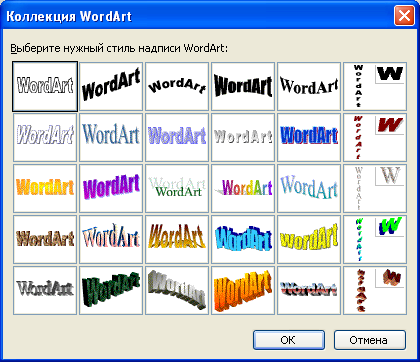Screen dimensions: 420x362
Task: Select the pale gray vertical WordArt style
Action: point(375,188)
